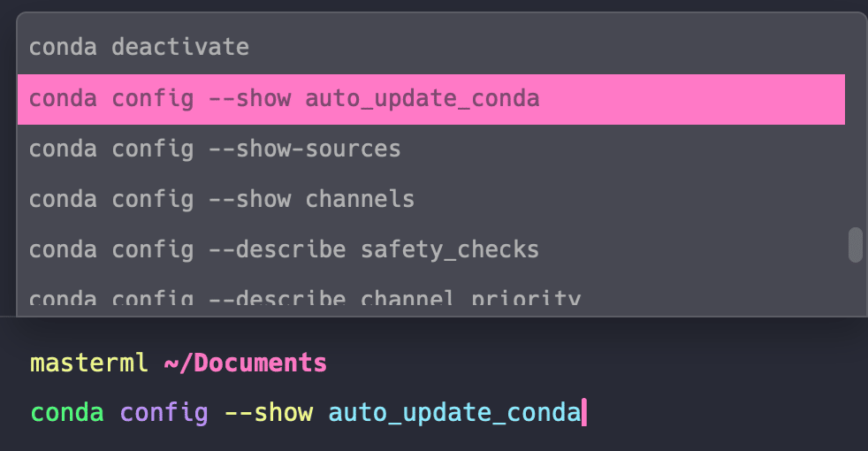Click the yellow '--show' flag in the command line
Viewport: 868px width, 451px height.
click(x=269, y=413)
